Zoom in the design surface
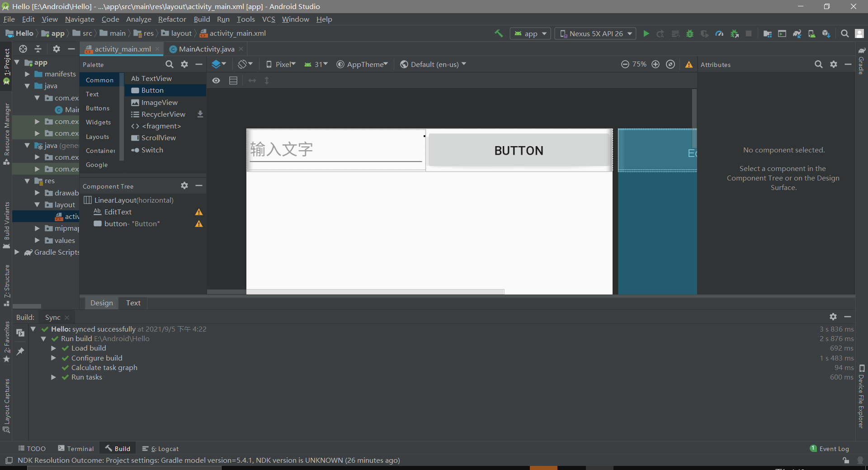The height and width of the screenshot is (470, 868). click(656, 64)
